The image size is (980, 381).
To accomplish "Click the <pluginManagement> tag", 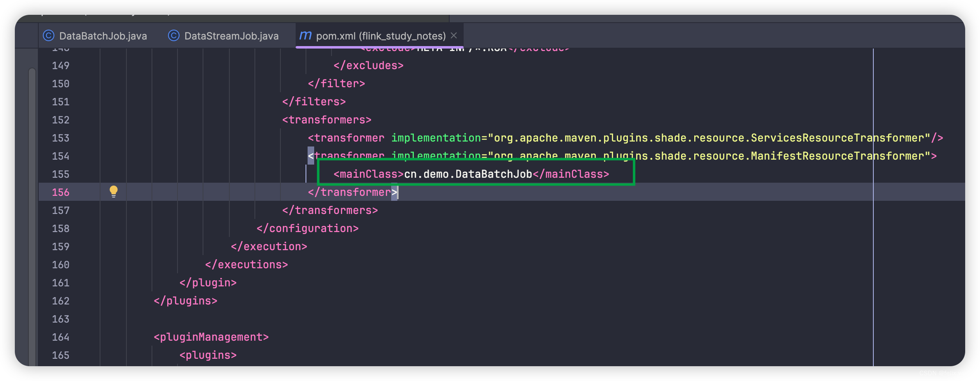I will click(211, 337).
